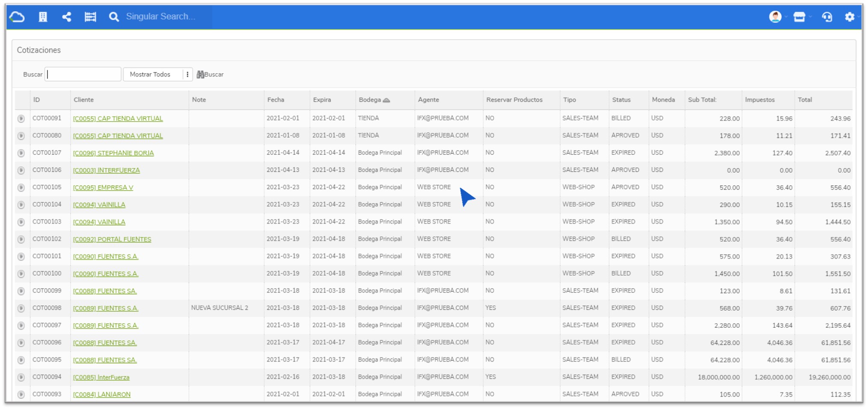The height and width of the screenshot is (409, 868).
Task: Expand row COT00107 action icon
Action: click(21, 153)
